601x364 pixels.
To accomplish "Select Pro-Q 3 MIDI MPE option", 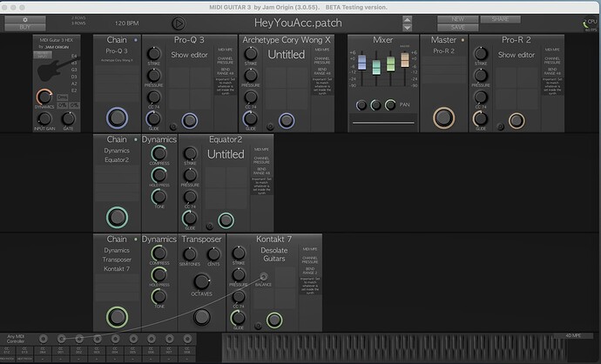I will tap(226, 50).
